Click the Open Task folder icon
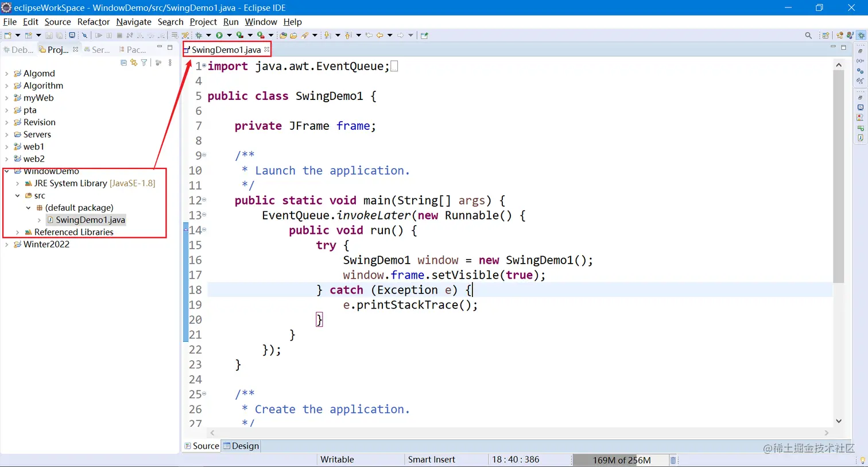The height and width of the screenshot is (467, 868). [293, 35]
